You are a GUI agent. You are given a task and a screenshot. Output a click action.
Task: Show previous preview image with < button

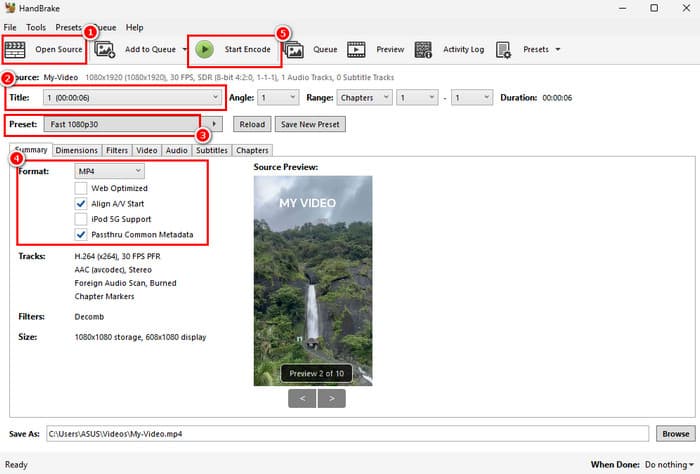pyautogui.click(x=302, y=398)
